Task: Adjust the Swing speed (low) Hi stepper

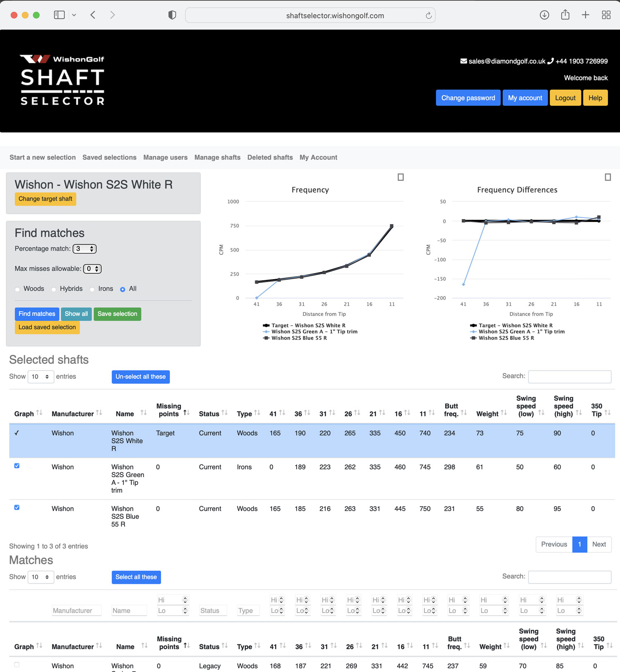Action: (x=541, y=600)
